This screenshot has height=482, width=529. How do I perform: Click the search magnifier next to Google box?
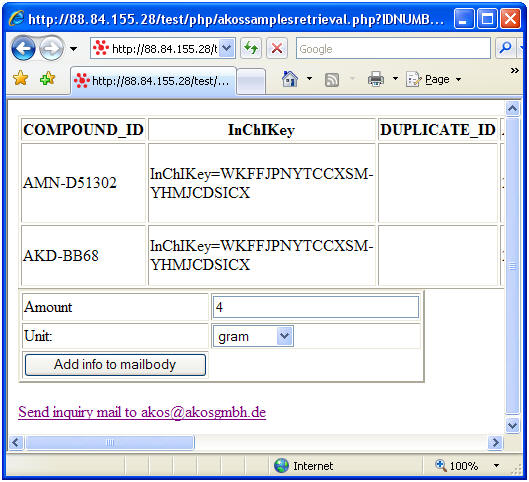505,48
